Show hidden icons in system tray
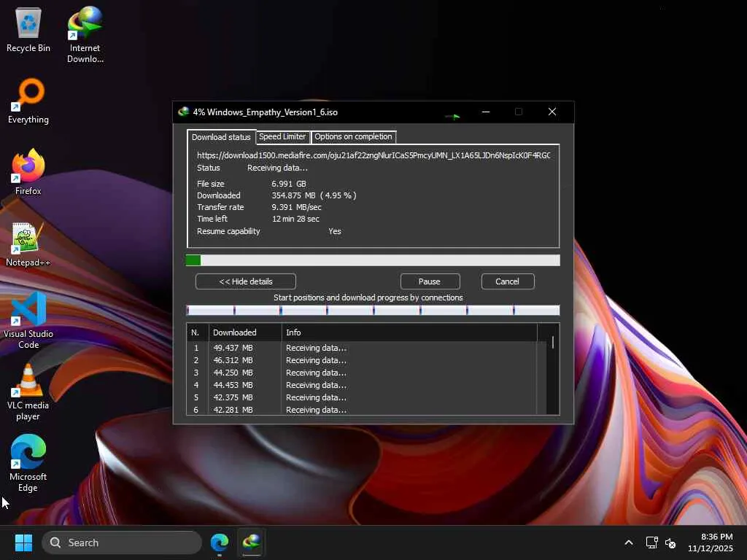 pos(628,542)
